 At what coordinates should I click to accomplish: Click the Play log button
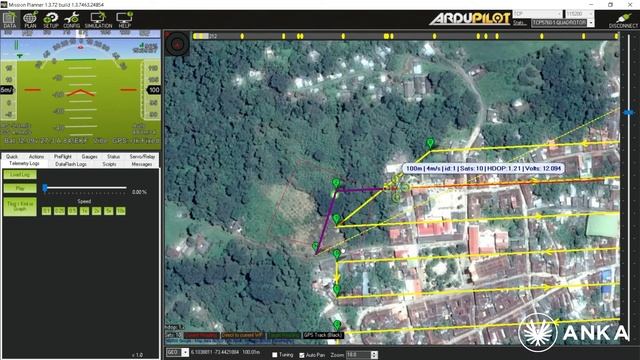[20, 188]
